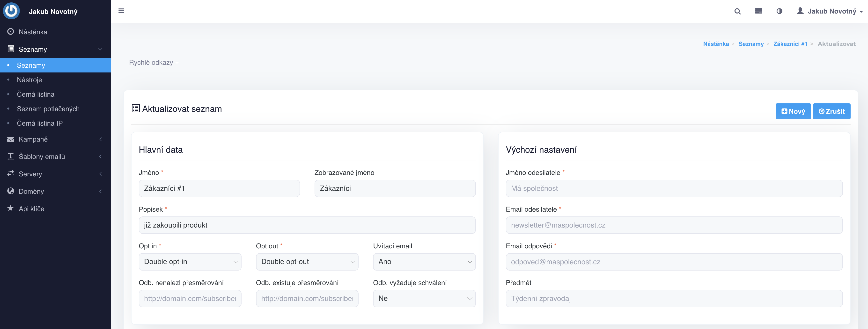Expand the Servery menu chevron
Image resolution: width=868 pixels, height=329 pixels.
100,174
